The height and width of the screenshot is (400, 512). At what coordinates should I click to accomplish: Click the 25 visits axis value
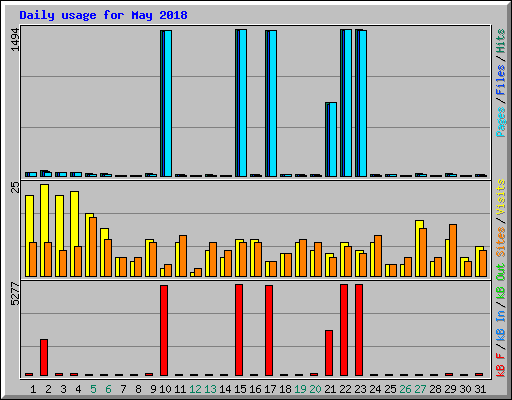[15, 187]
